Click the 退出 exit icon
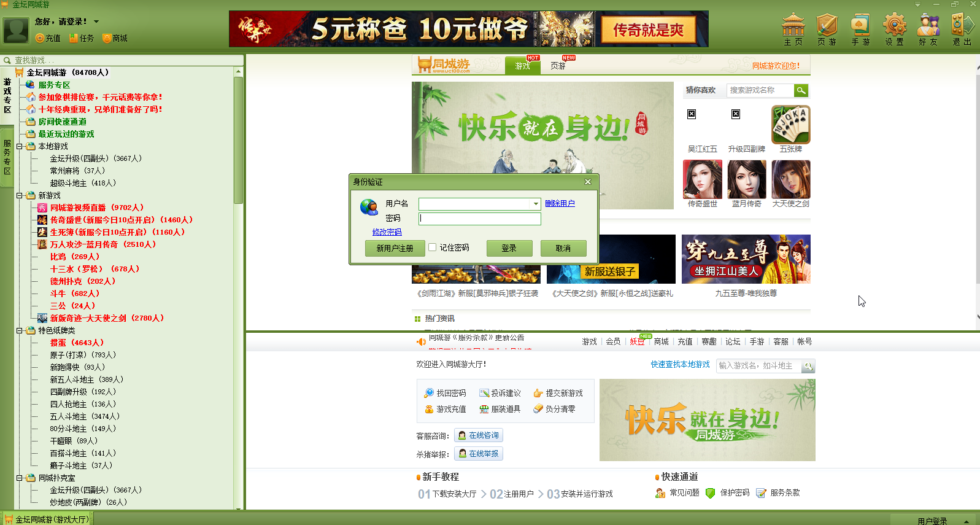The width and height of the screenshot is (980, 525). [x=962, y=28]
